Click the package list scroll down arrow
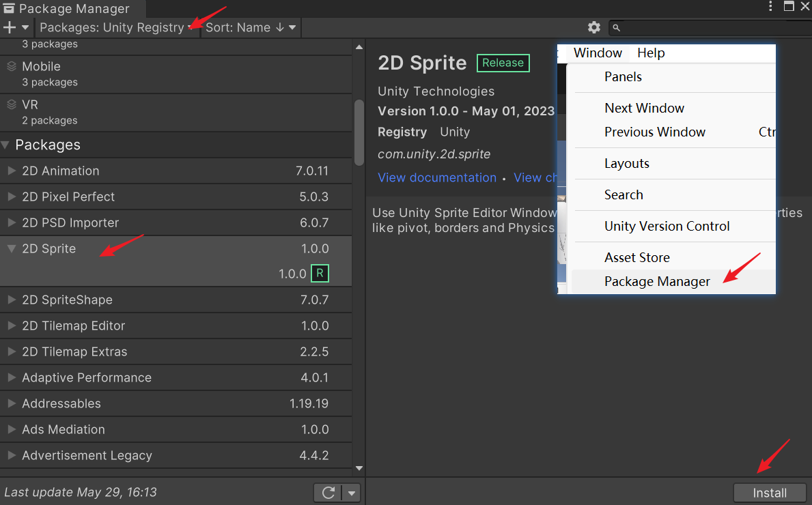Viewport: 812px width, 505px height. pos(359,468)
